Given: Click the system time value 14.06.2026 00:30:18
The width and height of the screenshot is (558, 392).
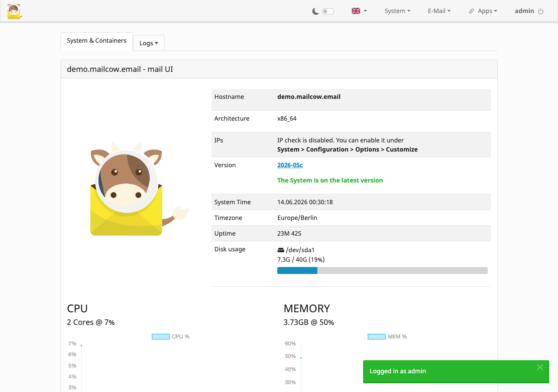Looking at the screenshot, I should (305, 202).
